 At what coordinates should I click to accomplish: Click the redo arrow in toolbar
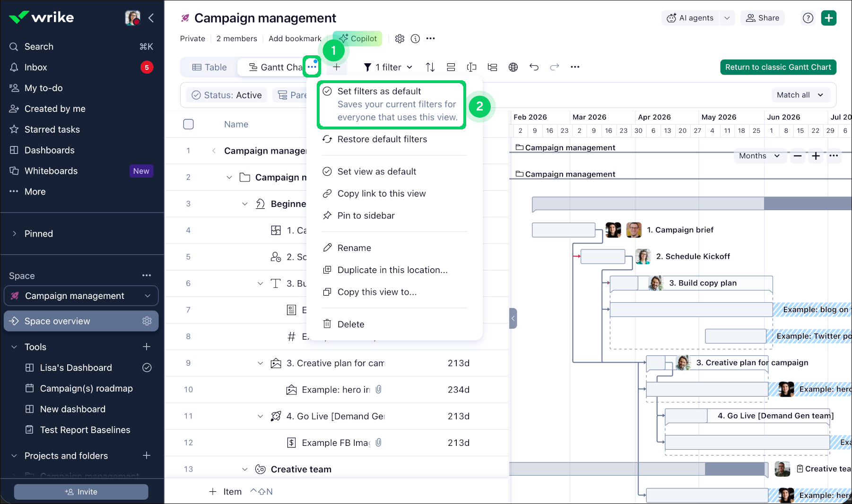click(555, 67)
